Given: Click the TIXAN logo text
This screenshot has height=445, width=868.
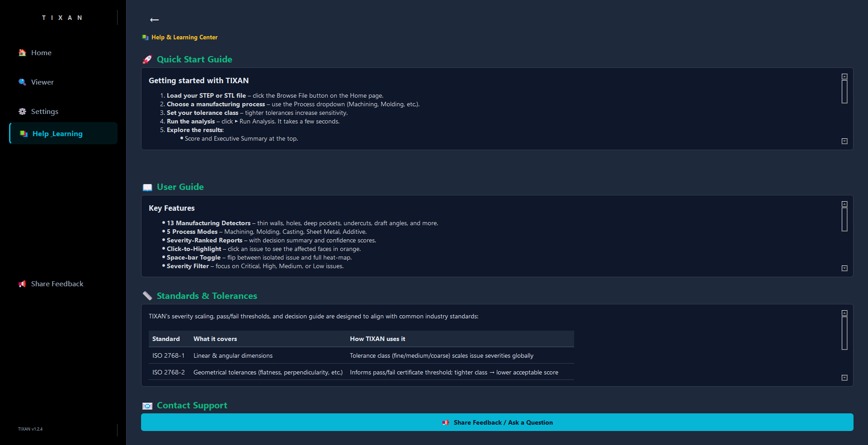Looking at the screenshot, I should (x=62, y=18).
